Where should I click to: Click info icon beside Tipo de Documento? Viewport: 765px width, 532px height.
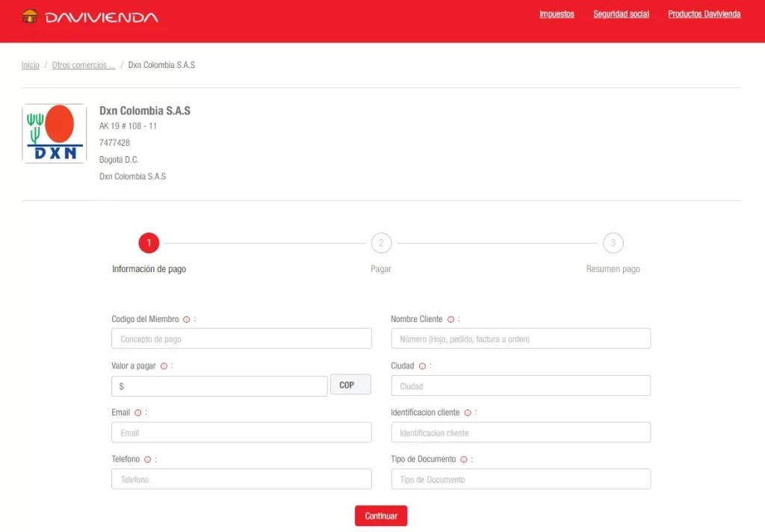(464, 460)
